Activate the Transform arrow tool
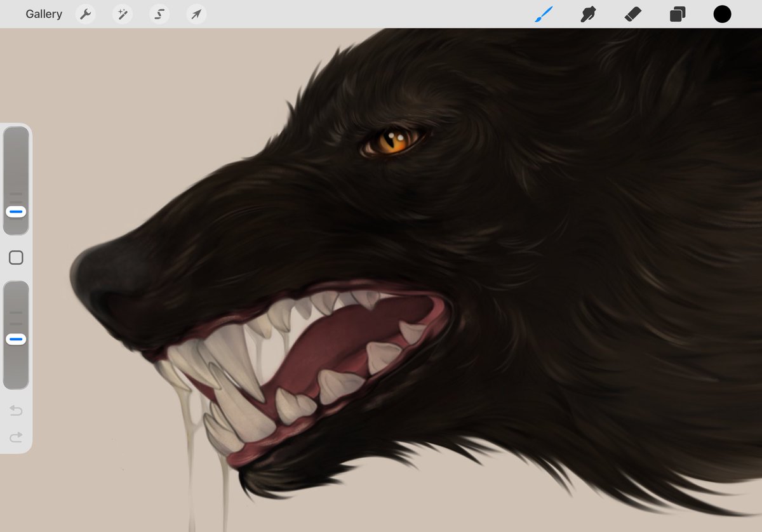This screenshot has width=762, height=532. 197,14
